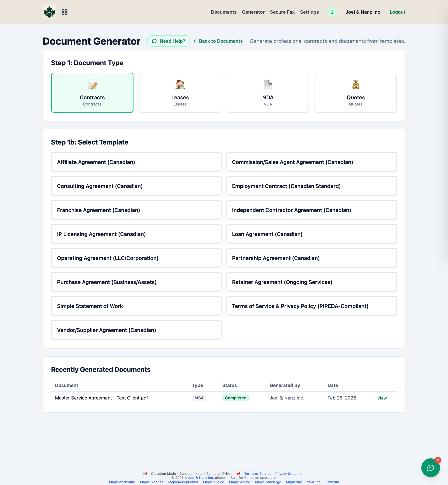Screen dimensions: 448x485
Task: Click the J user avatar circle
Action: point(332,12)
